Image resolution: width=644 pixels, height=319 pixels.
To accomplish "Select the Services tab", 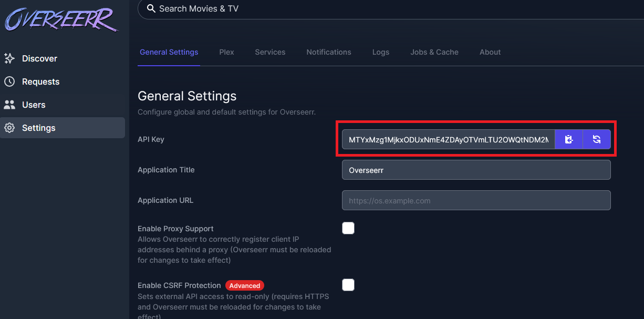I will 270,52.
